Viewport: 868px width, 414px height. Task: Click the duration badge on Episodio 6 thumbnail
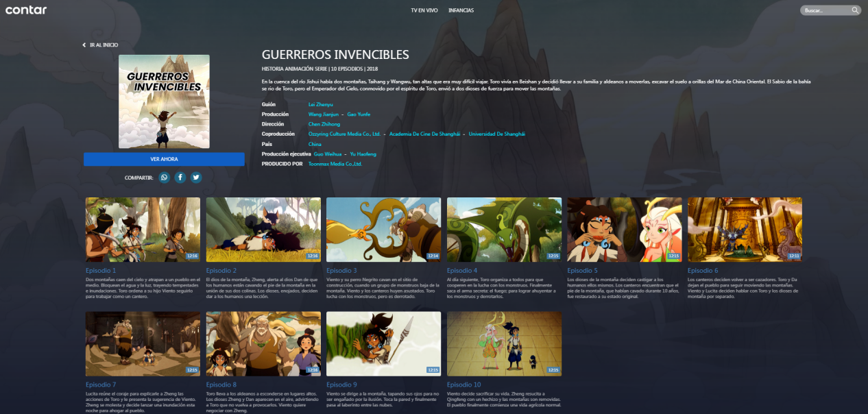(x=794, y=256)
